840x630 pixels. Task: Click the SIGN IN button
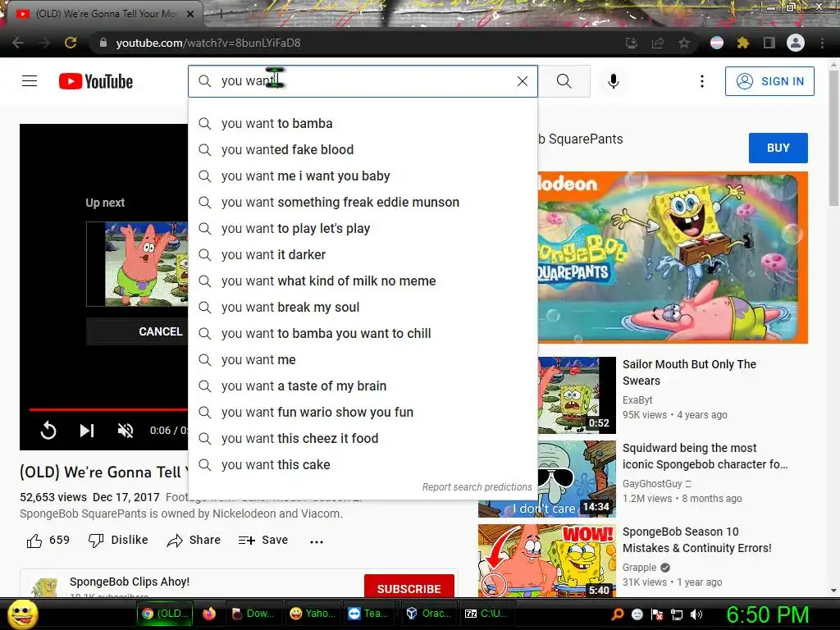click(769, 81)
